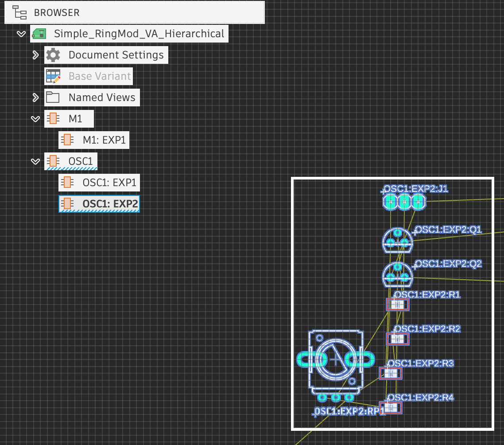Select the M1: EXP1 instance
The height and width of the screenshot is (445, 504).
point(104,140)
